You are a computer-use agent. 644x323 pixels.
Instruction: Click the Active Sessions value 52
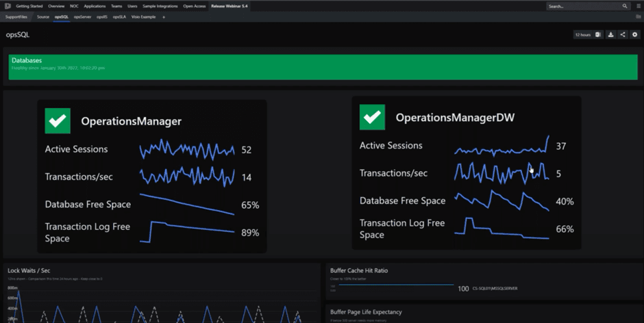coord(247,151)
